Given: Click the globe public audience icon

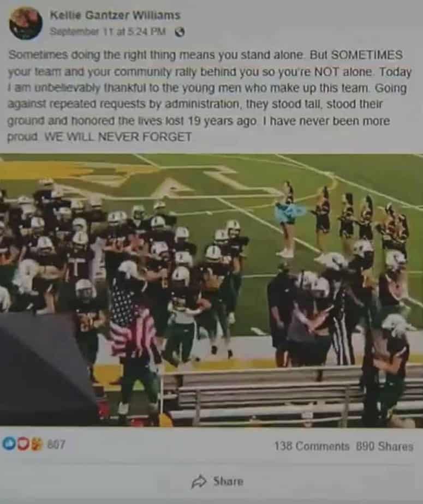Looking at the screenshot, I should coord(180,32).
